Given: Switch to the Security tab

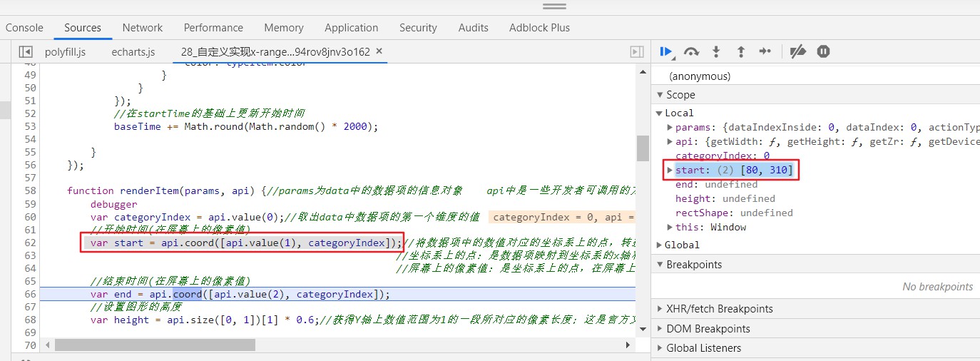Looking at the screenshot, I should 418,28.
